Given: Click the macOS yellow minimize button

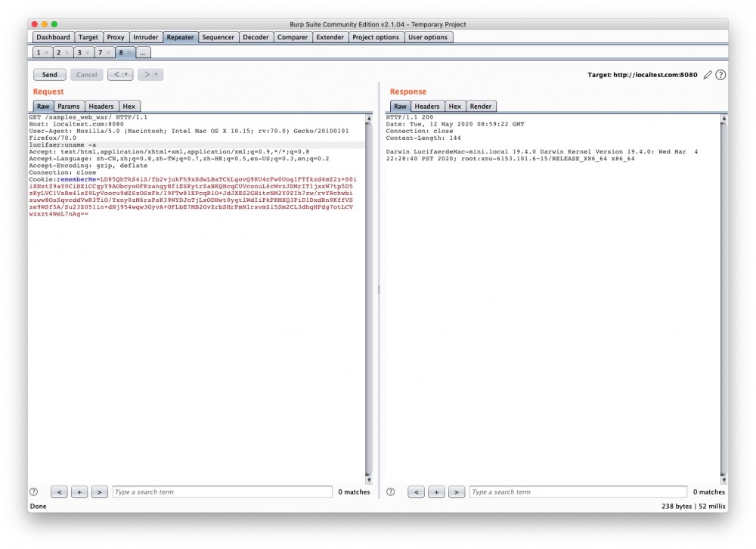Looking at the screenshot, I should point(45,24).
